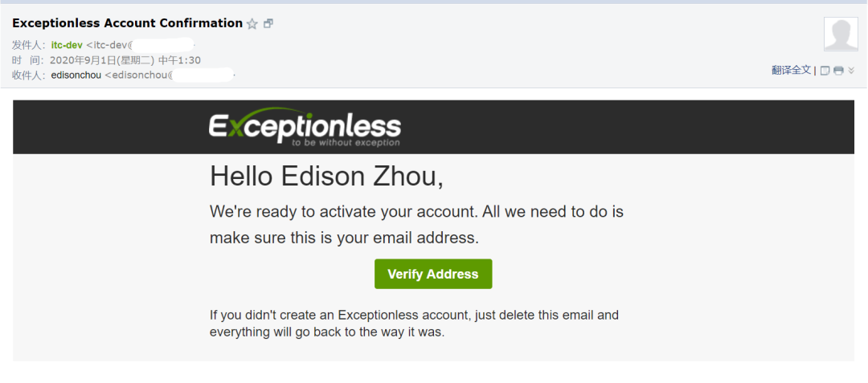Image resolution: width=868 pixels, height=383 pixels.
Task: Click the 收件人 recipient label
Action: click(30, 75)
